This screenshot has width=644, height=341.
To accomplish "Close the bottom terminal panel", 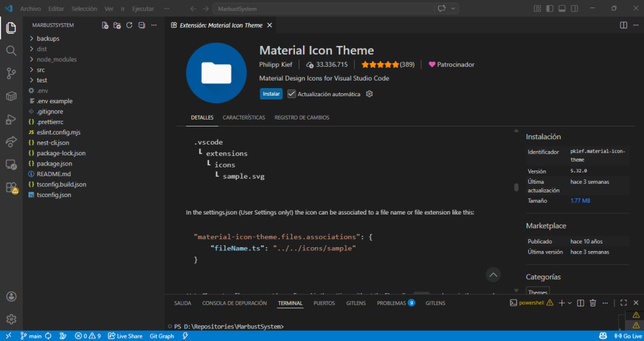I will pyautogui.click(x=636, y=303).
